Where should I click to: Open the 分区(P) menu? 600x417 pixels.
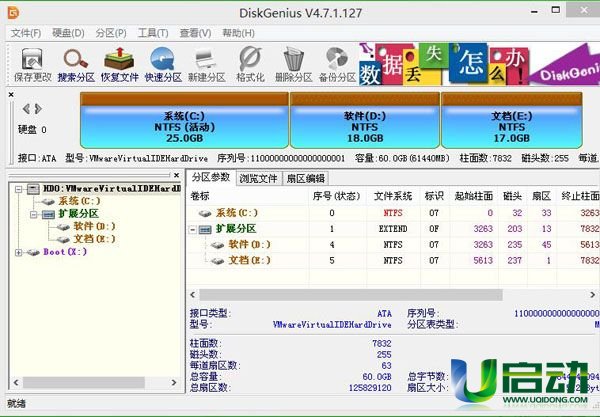[111, 33]
